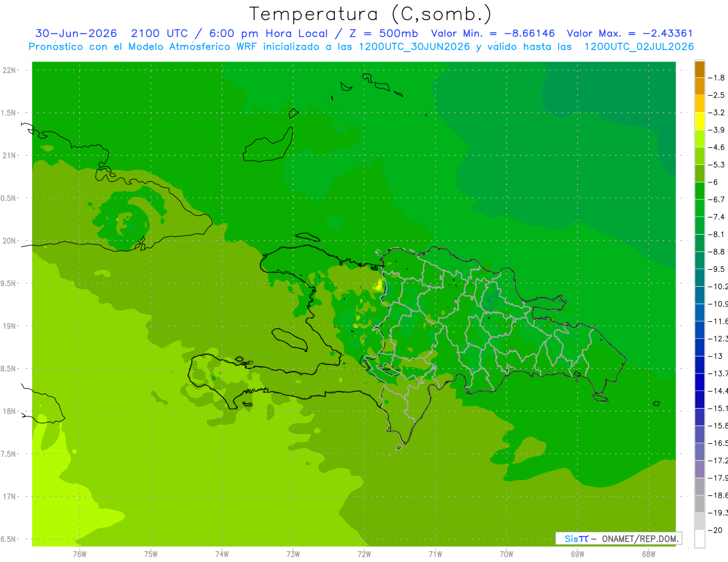Pick legend swatch between -3.9 and -4.6
Screen dimensions: 728x562
[x=700, y=139]
